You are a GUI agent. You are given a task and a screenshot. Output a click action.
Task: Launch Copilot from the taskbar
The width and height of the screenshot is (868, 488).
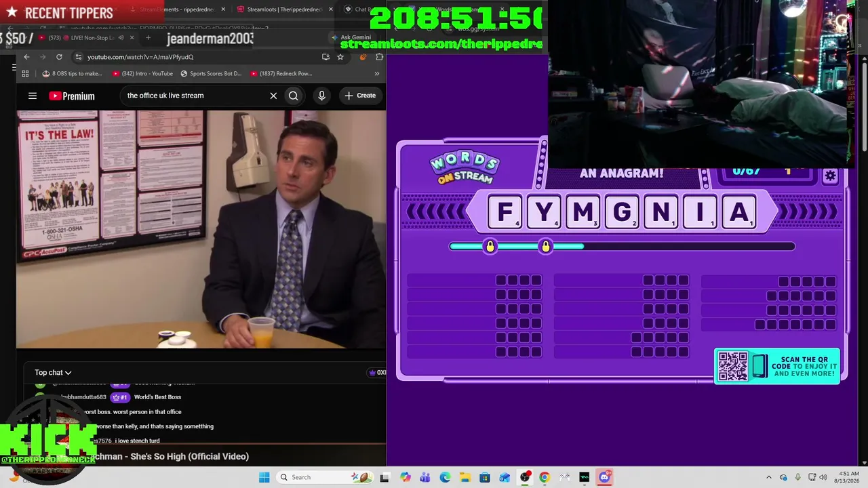coord(406,477)
